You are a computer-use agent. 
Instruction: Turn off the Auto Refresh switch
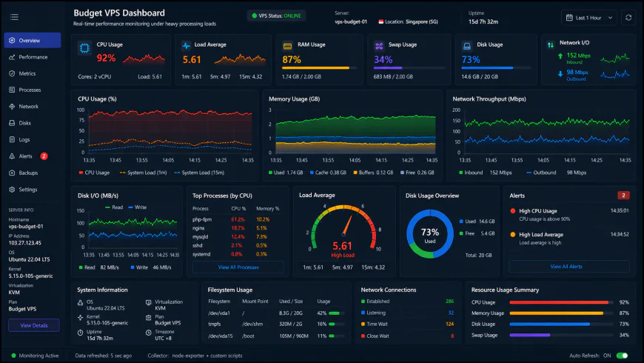tap(622, 356)
